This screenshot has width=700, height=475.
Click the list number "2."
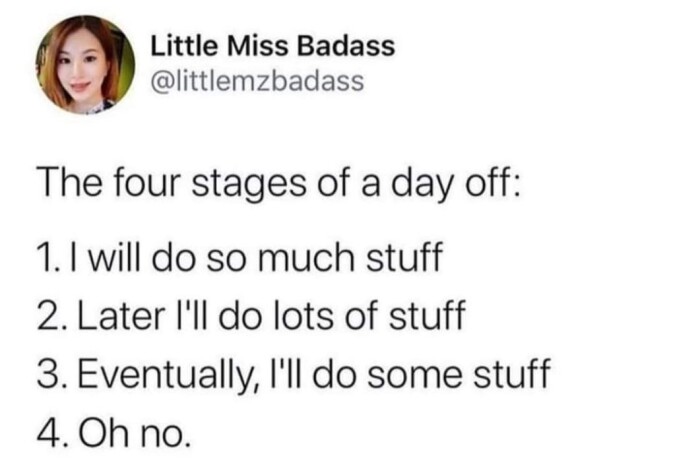(49, 320)
